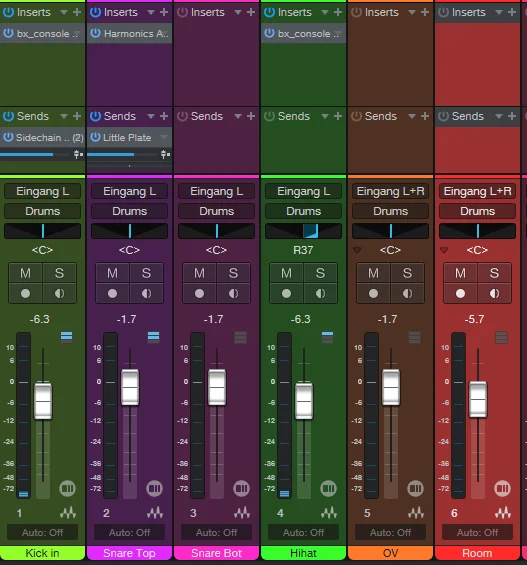Bypass bx_console insert on Kick in
This screenshot has height=565, width=527.
[8, 34]
